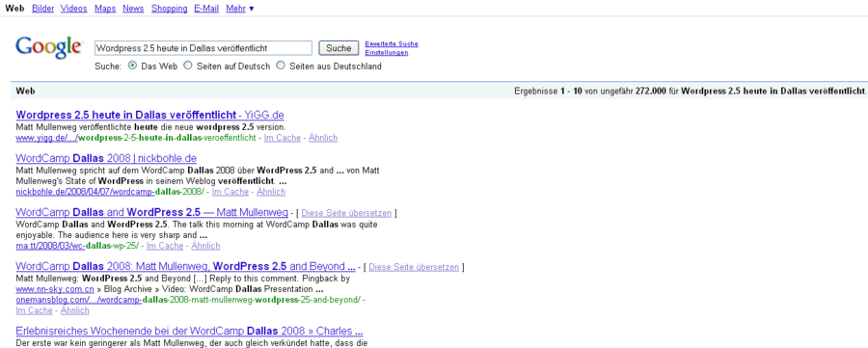868x348 pixels.
Task: Choose Seiten aus Deutschland radio option
Action: click(x=280, y=66)
